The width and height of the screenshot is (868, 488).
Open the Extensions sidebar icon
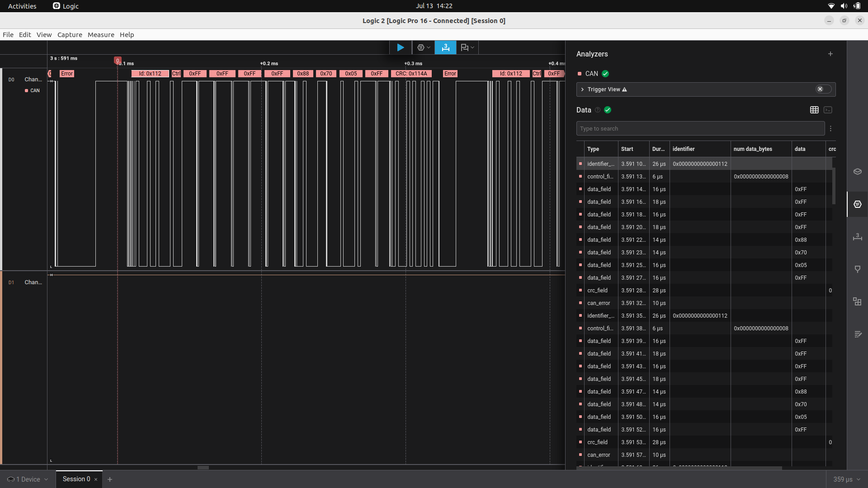(x=858, y=302)
